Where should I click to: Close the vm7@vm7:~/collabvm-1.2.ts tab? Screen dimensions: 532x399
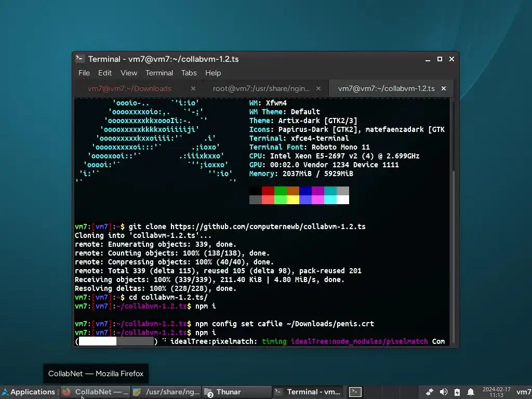pyautogui.click(x=444, y=88)
